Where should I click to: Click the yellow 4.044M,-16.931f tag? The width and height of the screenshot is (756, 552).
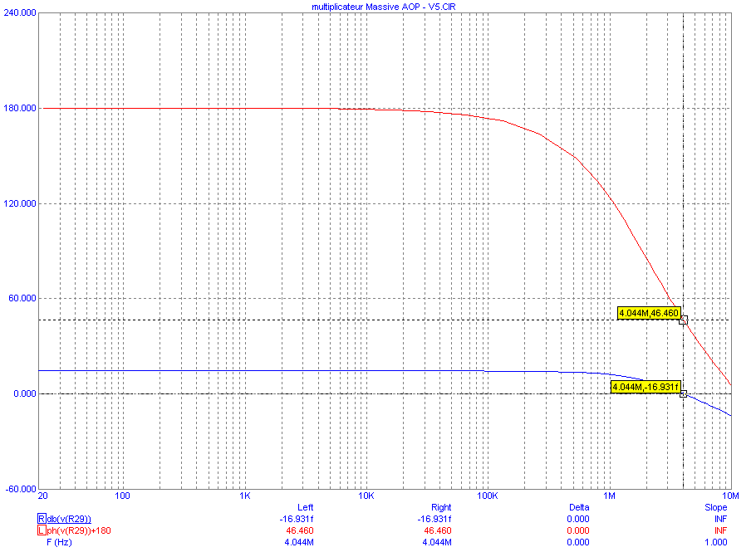(x=646, y=387)
